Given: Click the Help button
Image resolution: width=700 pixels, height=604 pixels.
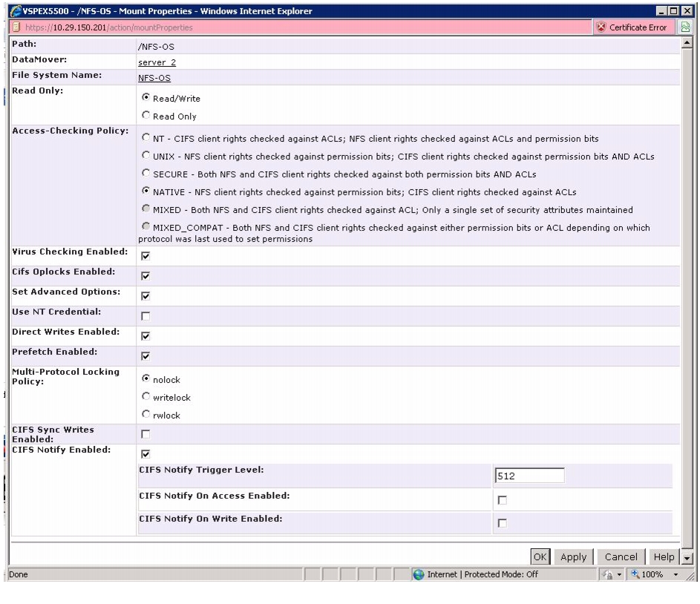Looking at the screenshot, I should (664, 557).
